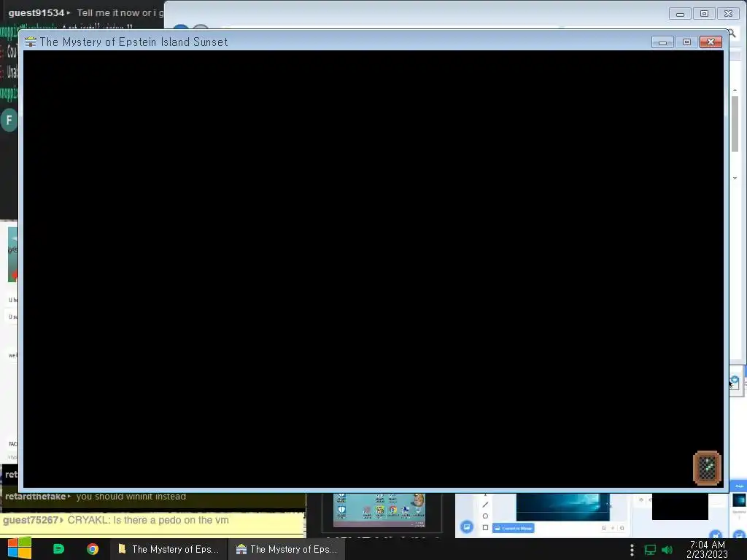The image size is (747, 560).
Task: Open the clock showing 7:04 AM
Action: pyautogui.click(x=708, y=549)
